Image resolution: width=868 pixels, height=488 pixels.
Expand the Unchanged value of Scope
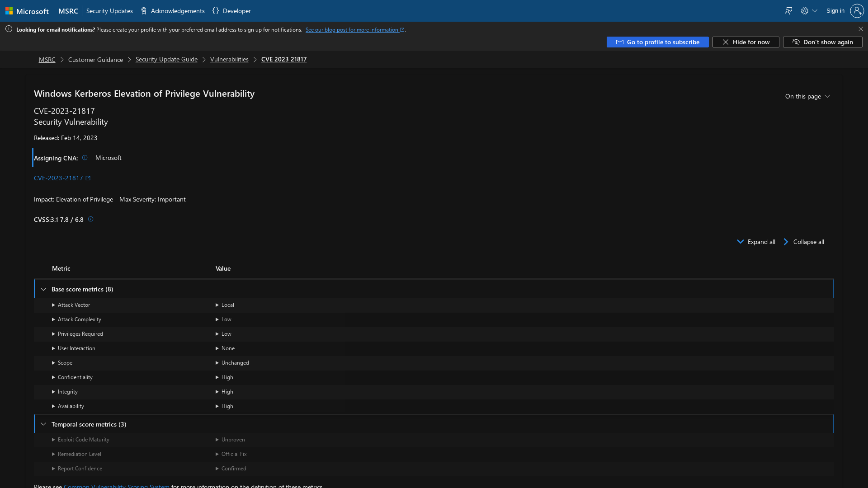pyautogui.click(x=232, y=363)
